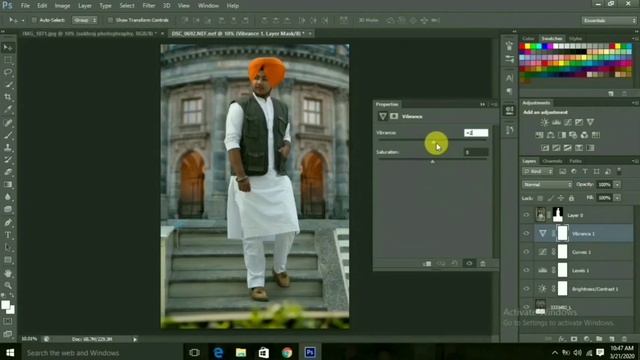Click the lock all padlock icon in Layers
The height and width of the screenshot is (360, 640).
click(x=571, y=198)
